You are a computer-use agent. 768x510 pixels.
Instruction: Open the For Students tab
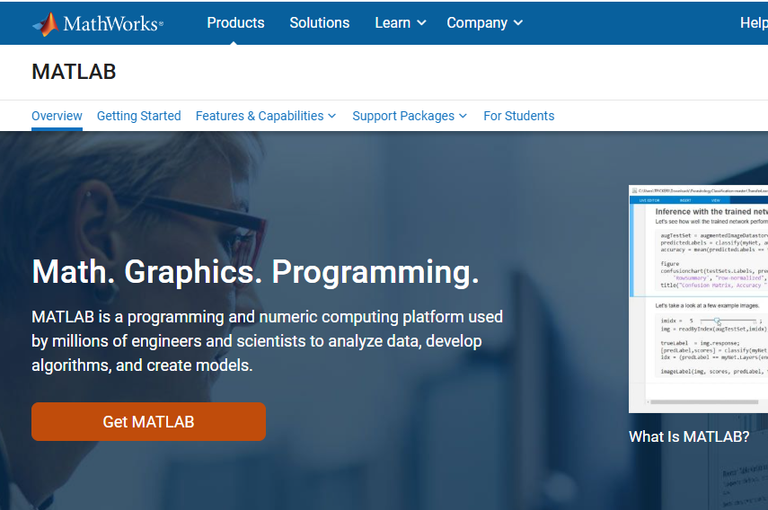[x=519, y=116]
